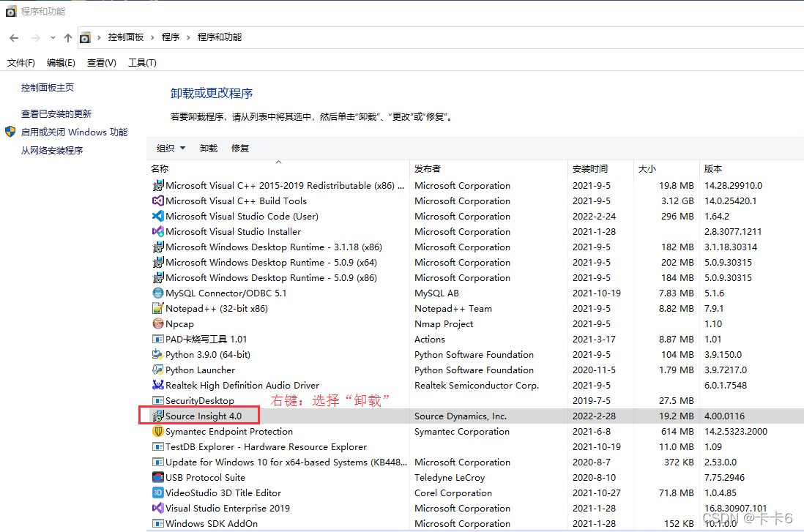Click the 2022-2-24 install date cell

point(595,217)
